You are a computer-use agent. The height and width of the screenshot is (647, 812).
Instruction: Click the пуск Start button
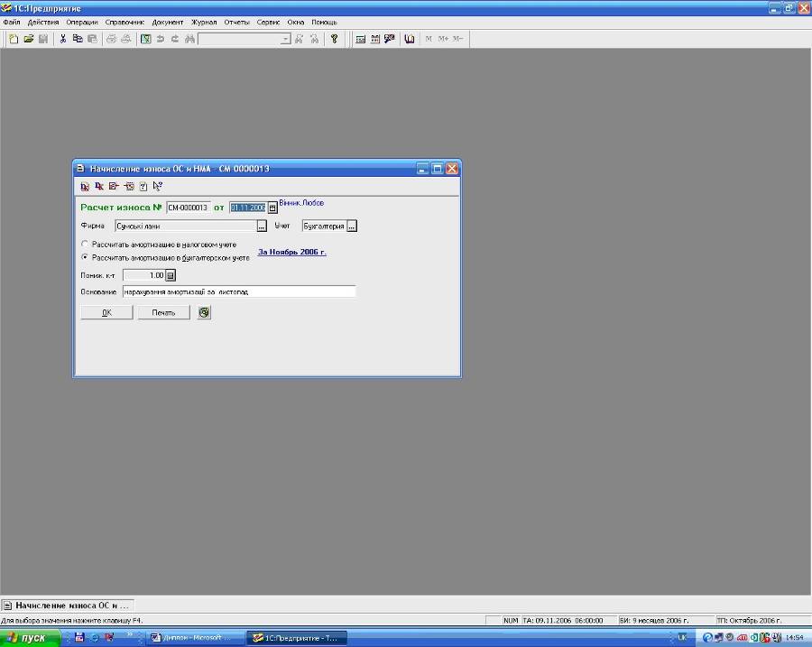(30, 638)
